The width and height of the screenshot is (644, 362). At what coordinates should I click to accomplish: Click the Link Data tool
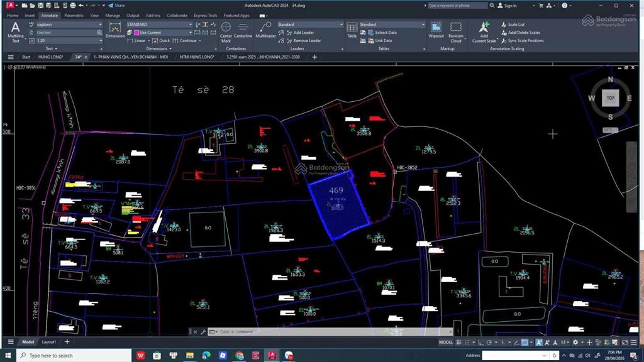(380, 41)
